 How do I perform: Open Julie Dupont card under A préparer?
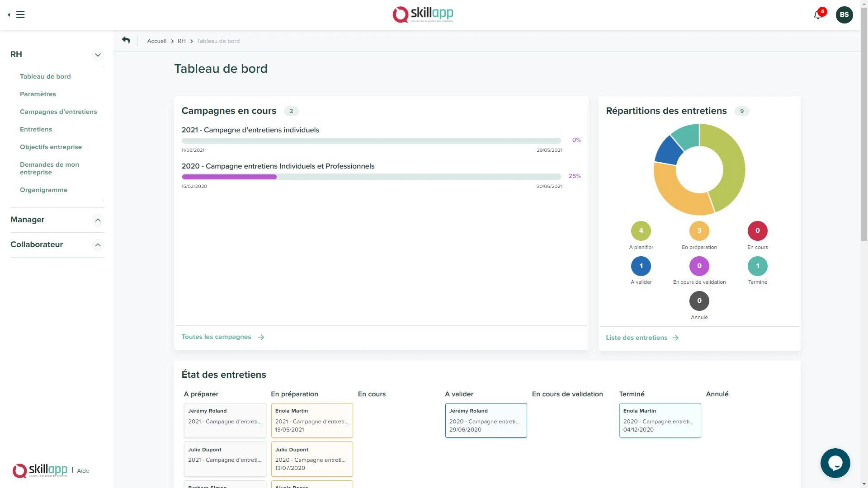tap(225, 459)
